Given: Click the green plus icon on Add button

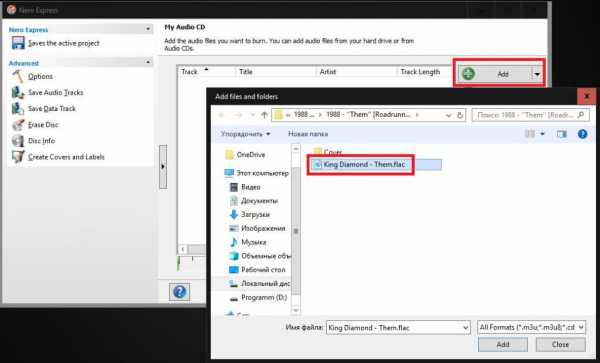Looking at the screenshot, I should [x=468, y=73].
